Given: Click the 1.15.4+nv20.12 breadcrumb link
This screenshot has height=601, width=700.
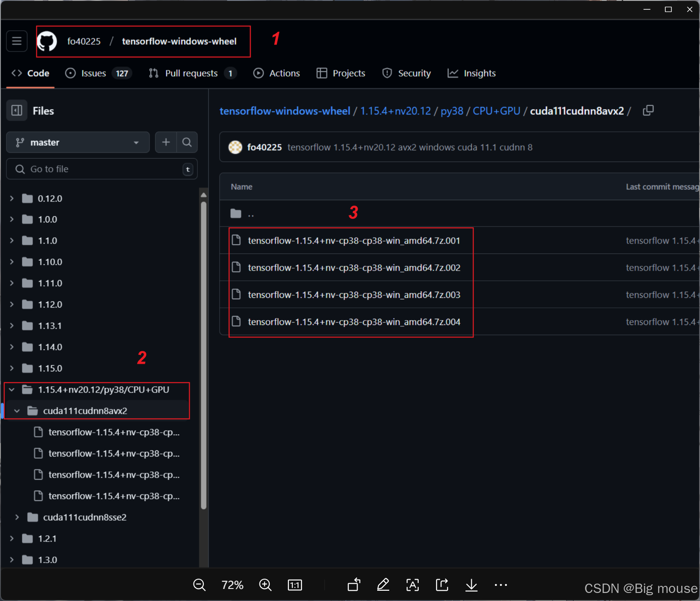Looking at the screenshot, I should [395, 111].
